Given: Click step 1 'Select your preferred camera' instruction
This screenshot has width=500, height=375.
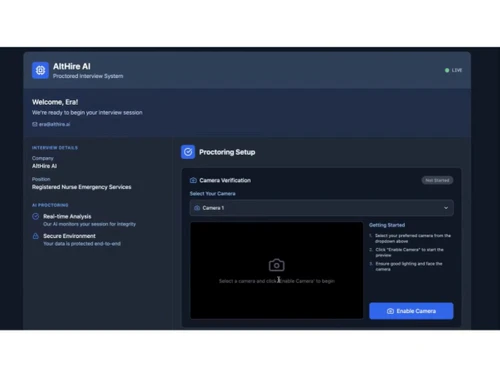Looking at the screenshot, I should pyautogui.click(x=413, y=238).
